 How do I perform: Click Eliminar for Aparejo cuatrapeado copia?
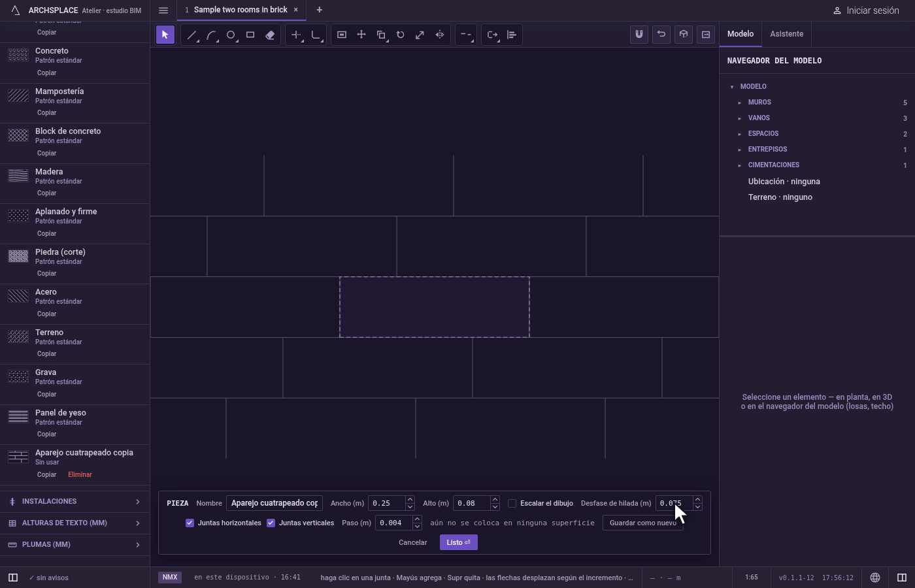coord(80,475)
